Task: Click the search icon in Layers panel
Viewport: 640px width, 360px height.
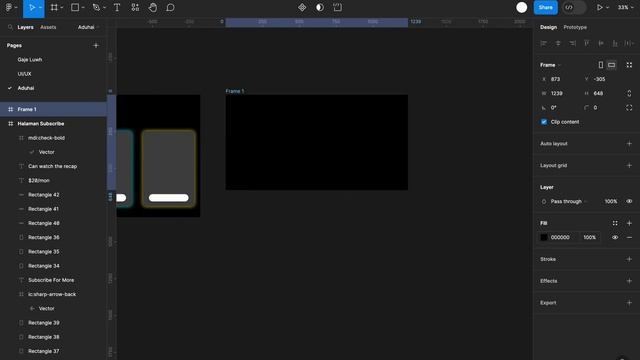Action: 10,27
